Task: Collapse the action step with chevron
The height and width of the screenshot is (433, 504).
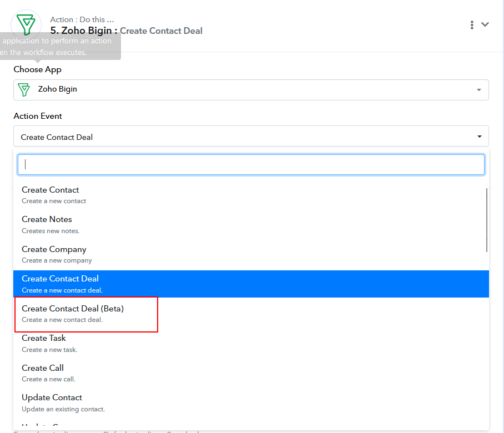Action: pos(485,24)
